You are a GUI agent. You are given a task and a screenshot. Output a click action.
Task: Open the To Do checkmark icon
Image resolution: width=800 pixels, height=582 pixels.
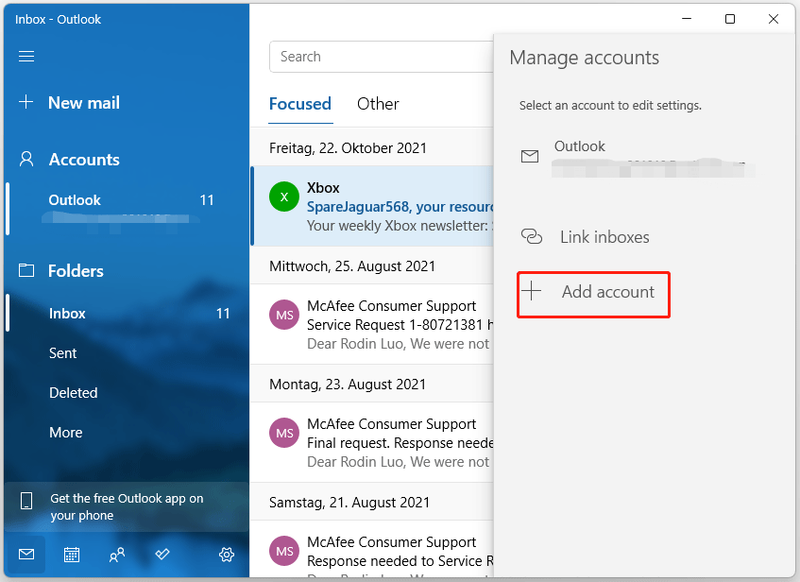162,554
